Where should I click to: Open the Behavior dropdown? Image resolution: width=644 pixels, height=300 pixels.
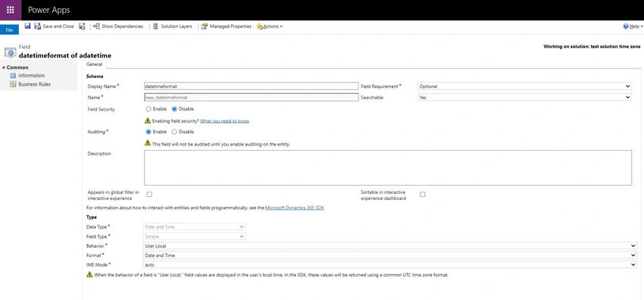point(389,245)
